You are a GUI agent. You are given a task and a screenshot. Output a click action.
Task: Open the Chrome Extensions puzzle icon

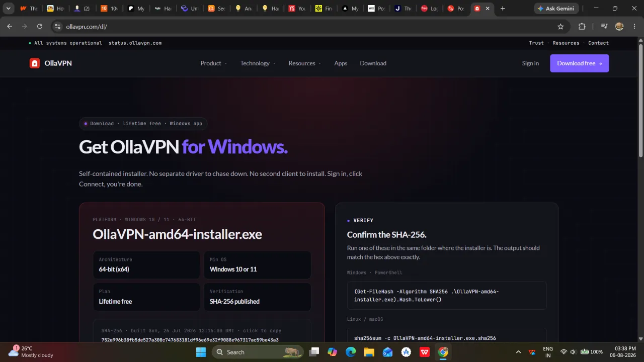click(582, 27)
